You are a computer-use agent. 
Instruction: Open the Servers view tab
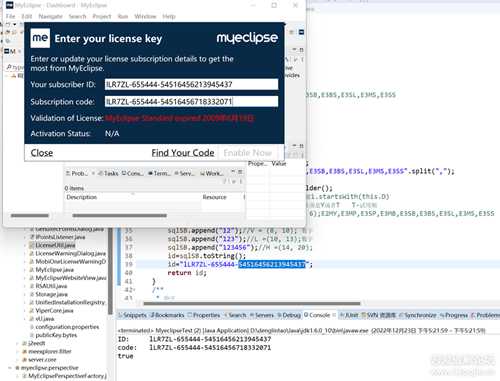[262, 315]
